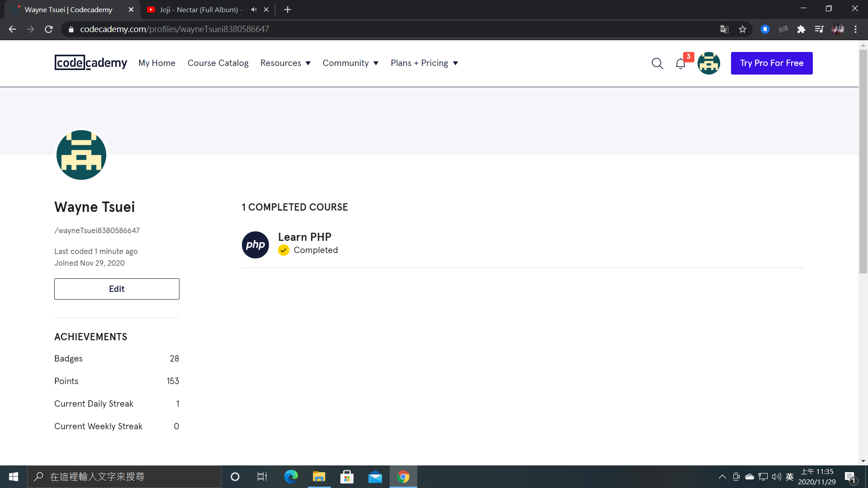This screenshot has height=488, width=868.
Task: Open the Learn PHP course link
Action: pyautogui.click(x=305, y=237)
